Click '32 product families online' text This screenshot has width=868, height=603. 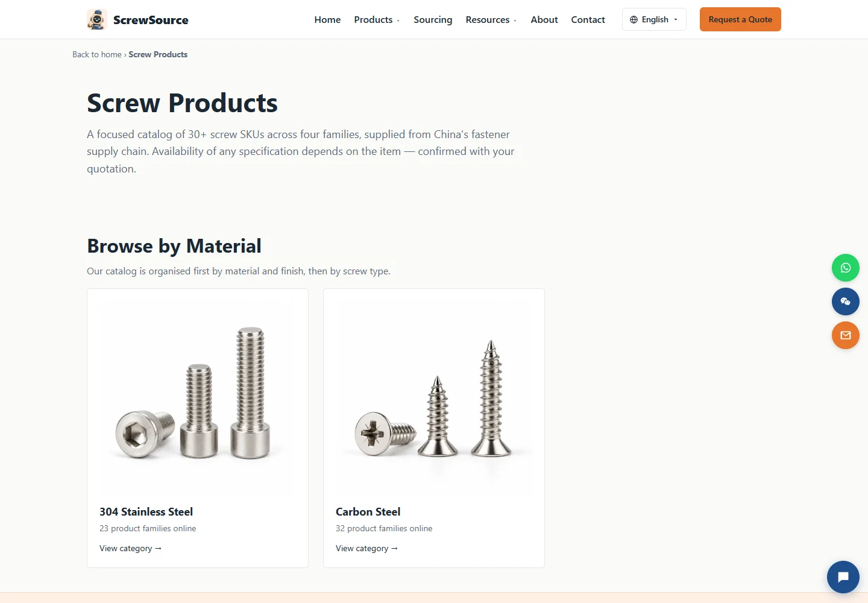[x=384, y=528]
